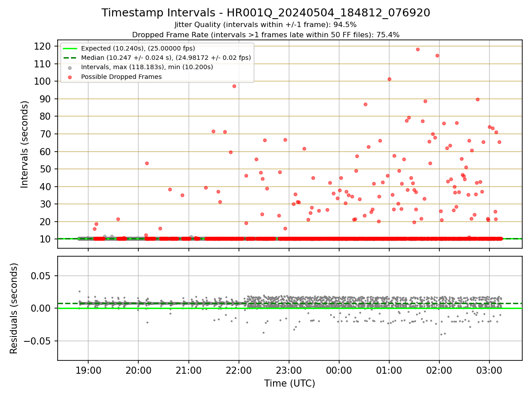Viewport: 532px width, 399px height.
Task: Click the '19:00' x-axis tick label
Action: 88,371
